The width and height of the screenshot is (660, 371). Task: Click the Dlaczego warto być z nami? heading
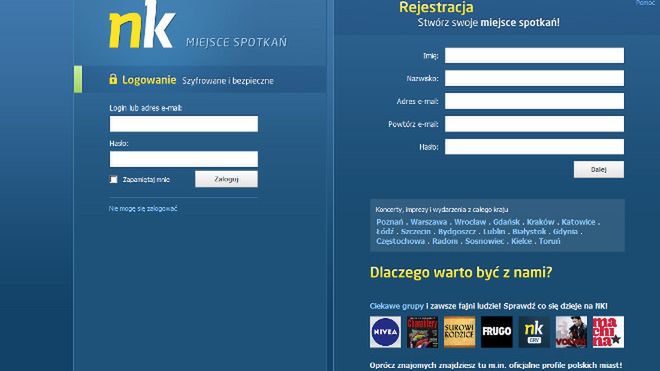[461, 272]
